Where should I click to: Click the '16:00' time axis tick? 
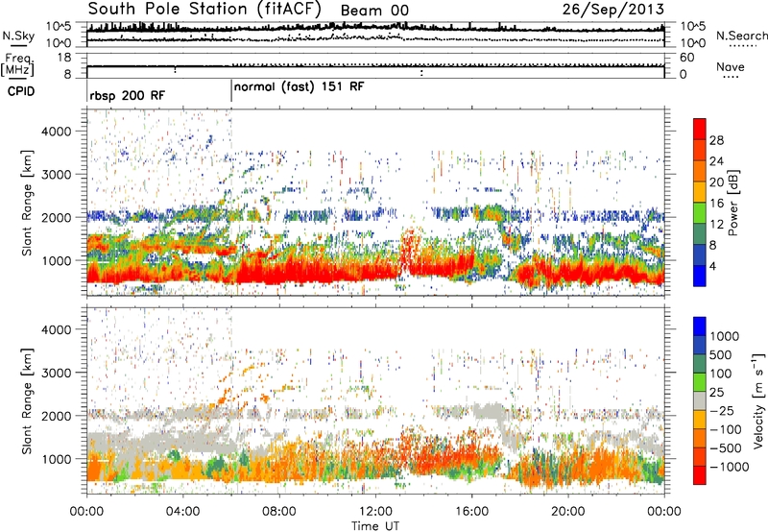pos(471,512)
